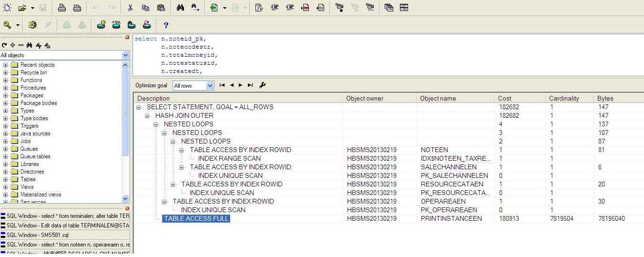Select the Triggers folder in tree
This screenshot has width=644, height=257.
pos(29,126)
